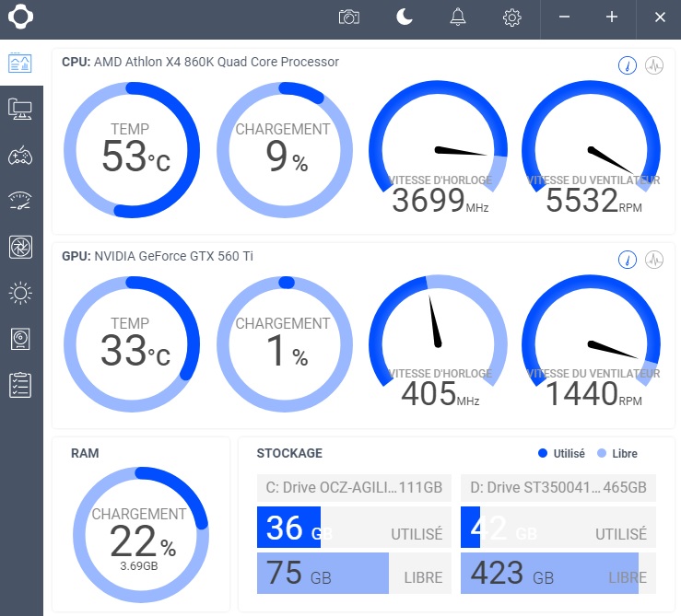The image size is (681, 616).
Task: Open the hard drive sidebar section
Action: tap(20, 339)
